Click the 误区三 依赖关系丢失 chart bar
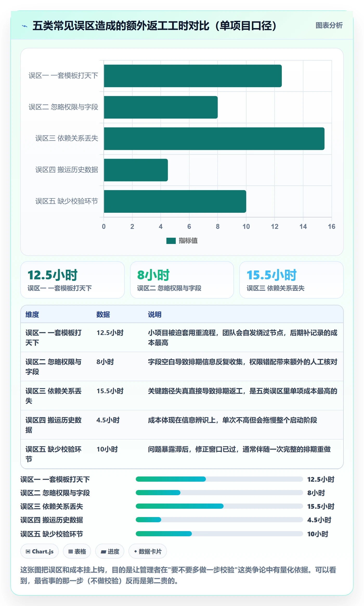Image resolution: width=364 pixels, height=606 pixels. click(214, 139)
